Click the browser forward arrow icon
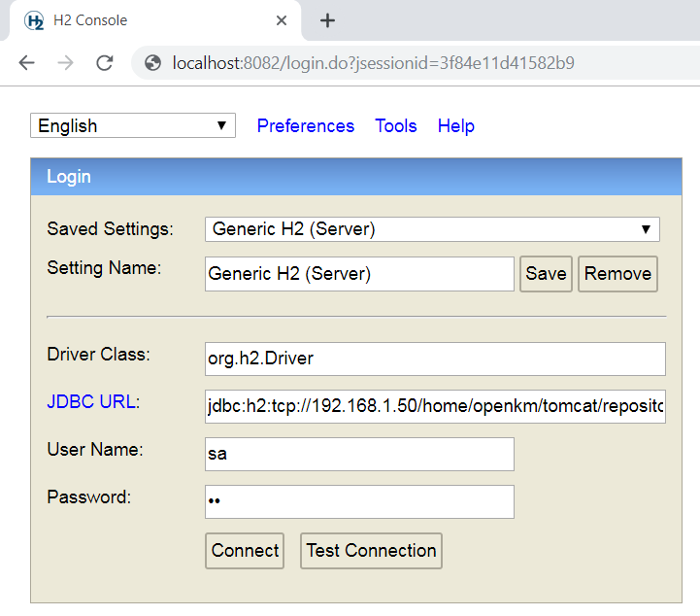The width and height of the screenshot is (700, 616). (65, 63)
